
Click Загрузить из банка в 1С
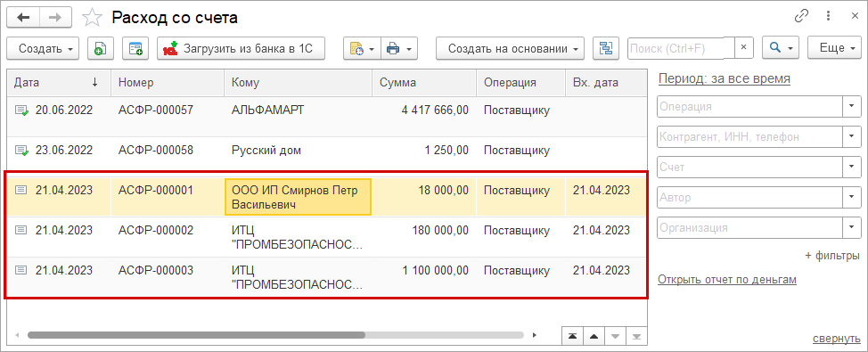(241, 49)
